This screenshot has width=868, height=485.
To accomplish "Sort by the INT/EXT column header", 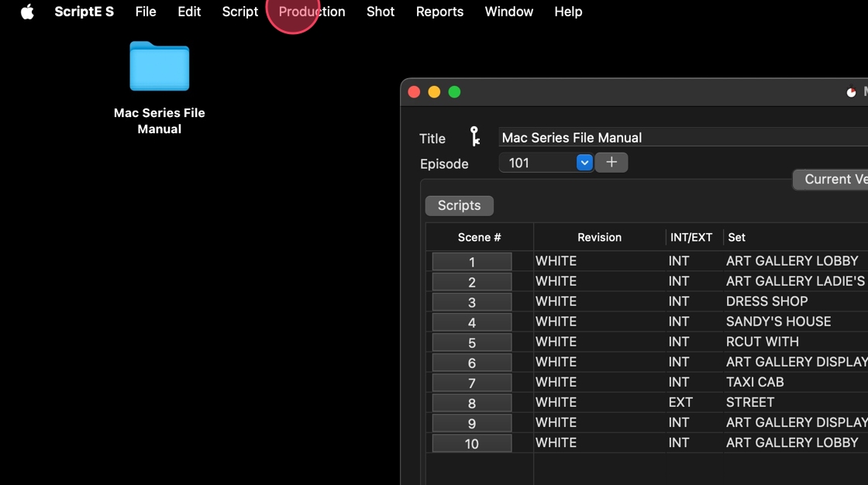I will [x=691, y=238].
